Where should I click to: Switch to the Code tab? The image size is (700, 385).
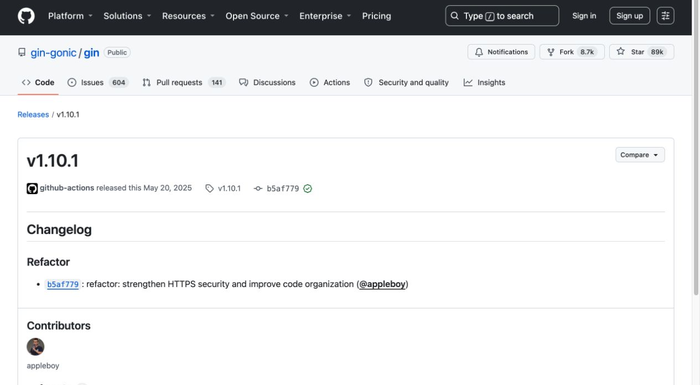coord(38,83)
